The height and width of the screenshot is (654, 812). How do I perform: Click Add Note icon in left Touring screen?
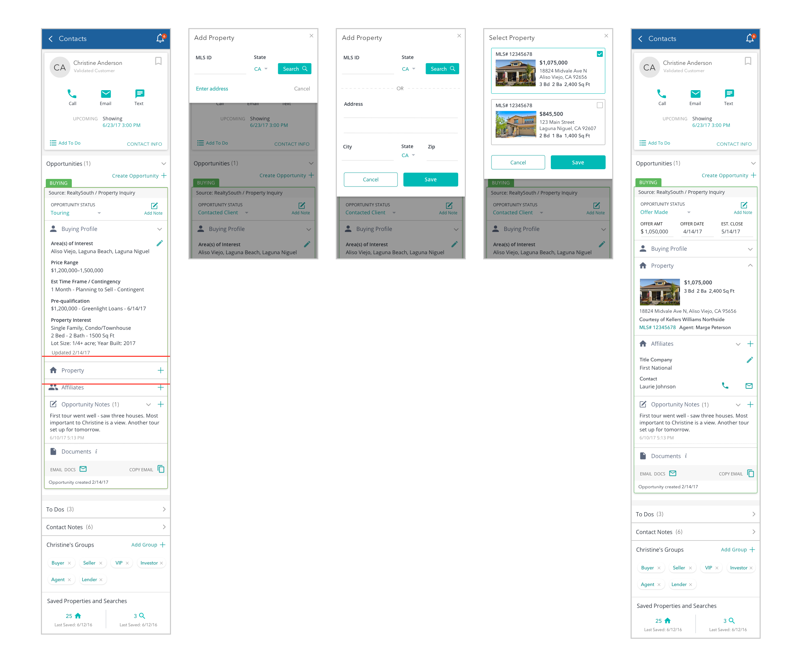(x=154, y=206)
